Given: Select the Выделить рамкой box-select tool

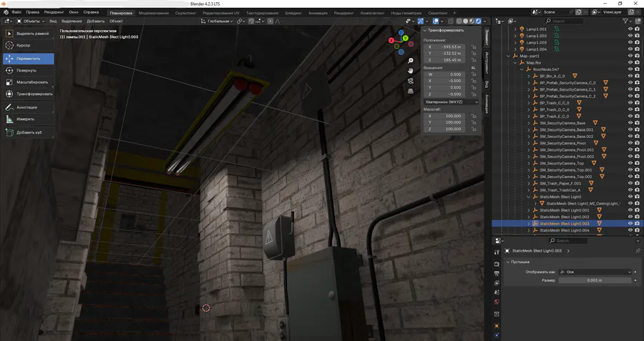Looking at the screenshot, I should point(29,34).
